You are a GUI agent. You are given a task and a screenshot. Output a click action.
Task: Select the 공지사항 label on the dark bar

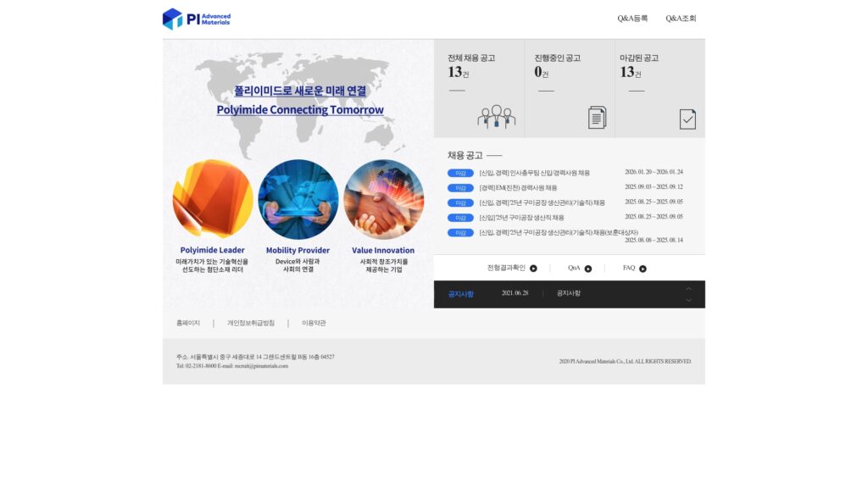click(460, 292)
